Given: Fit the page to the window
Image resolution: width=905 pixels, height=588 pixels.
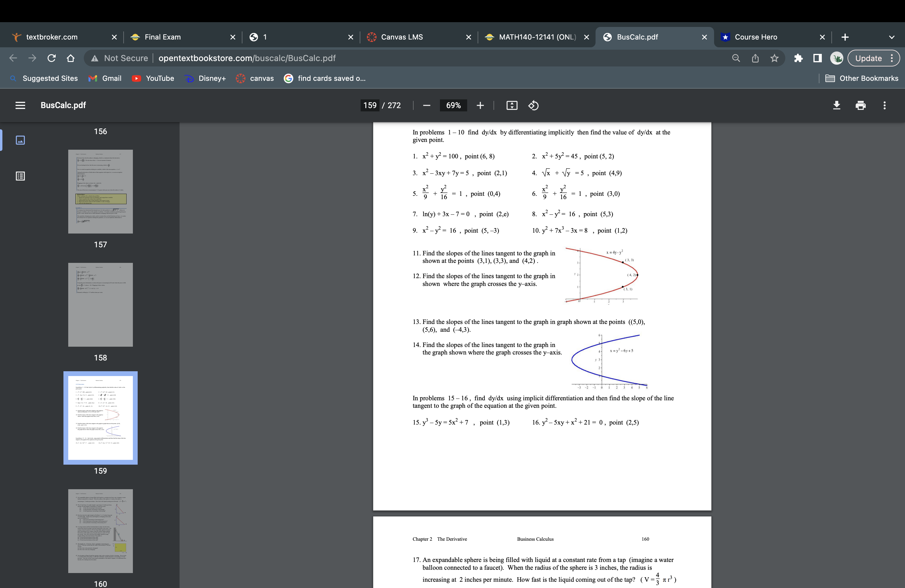Looking at the screenshot, I should click(512, 105).
